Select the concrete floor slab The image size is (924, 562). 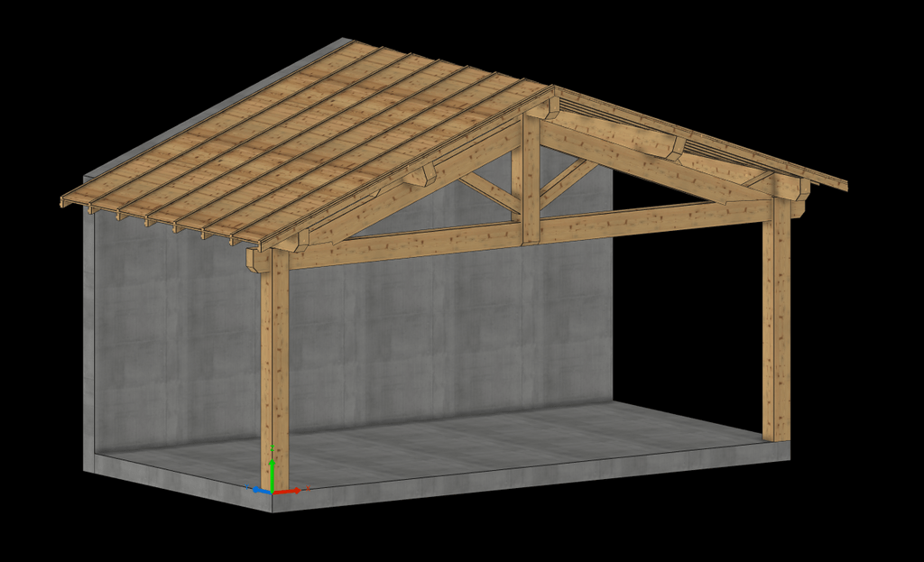pyautogui.click(x=442, y=456)
